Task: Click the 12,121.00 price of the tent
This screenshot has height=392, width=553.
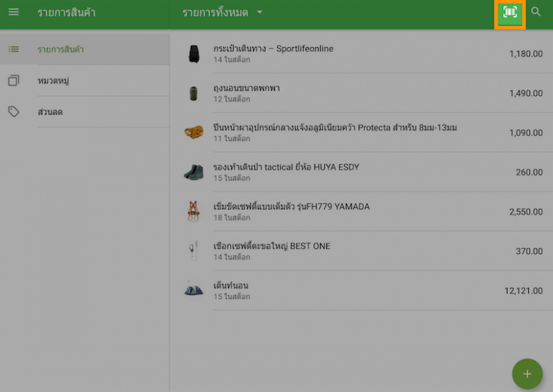Action: 523,291
